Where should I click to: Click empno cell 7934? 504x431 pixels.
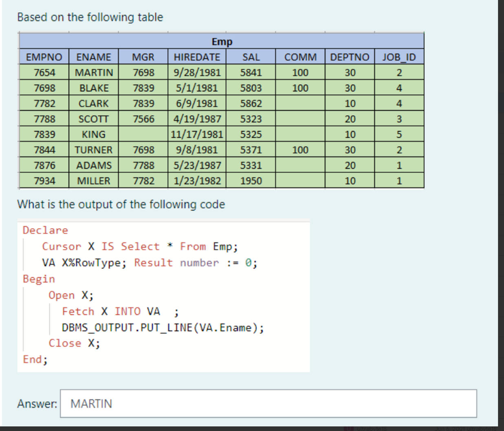44,181
